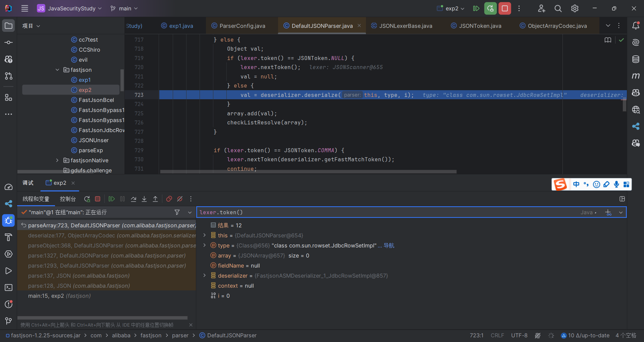Open the main hamburger menu
This screenshot has width=644, height=342.
point(24,8)
